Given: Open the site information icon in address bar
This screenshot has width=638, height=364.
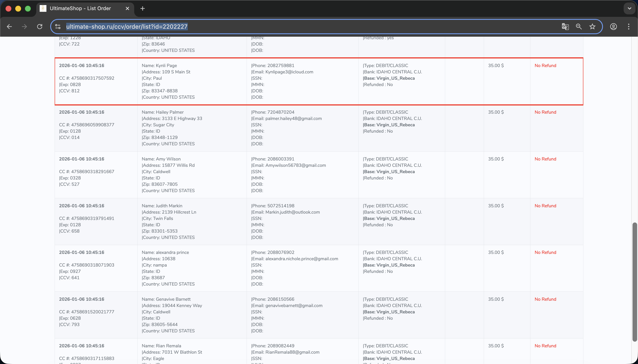Looking at the screenshot, I should 58,27.
